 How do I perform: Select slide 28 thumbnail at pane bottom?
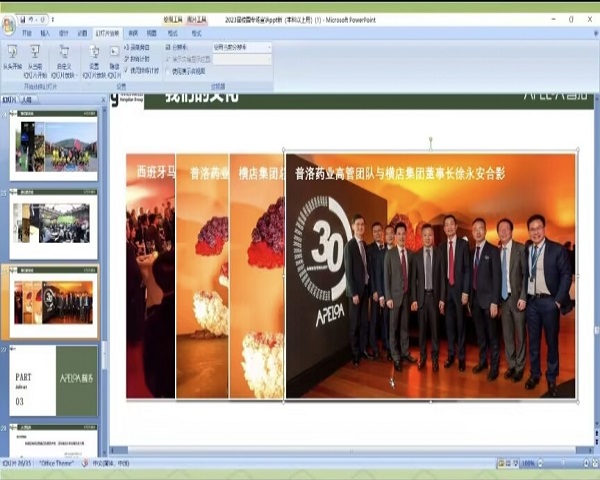coord(54,439)
